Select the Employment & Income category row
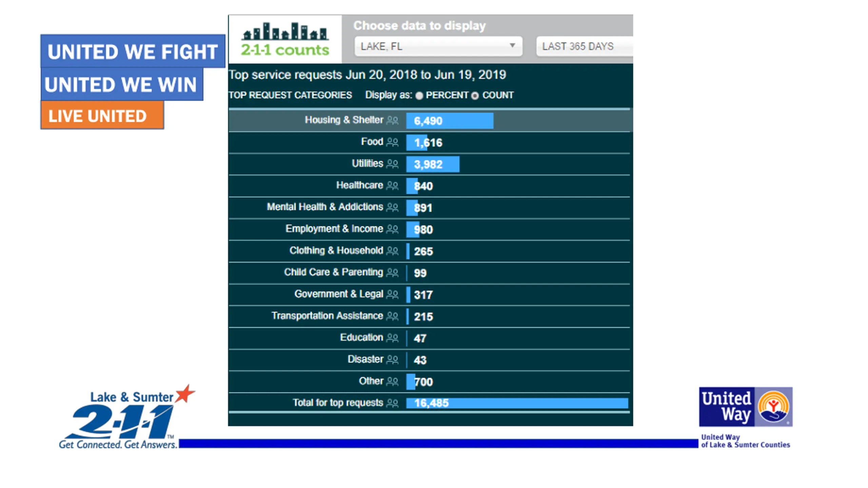Screen dimensions: 868x488 (429, 229)
